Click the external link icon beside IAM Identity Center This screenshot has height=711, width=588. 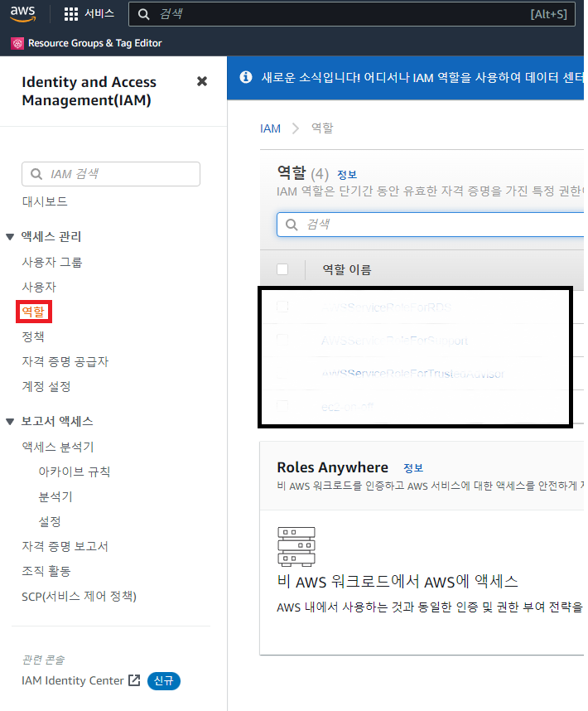coord(134,680)
